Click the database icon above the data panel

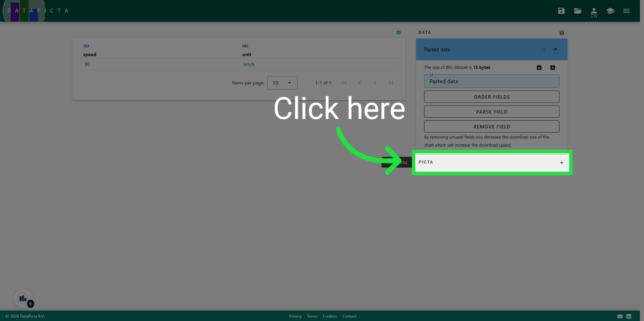pyautogui.click(x=562, y=33)
